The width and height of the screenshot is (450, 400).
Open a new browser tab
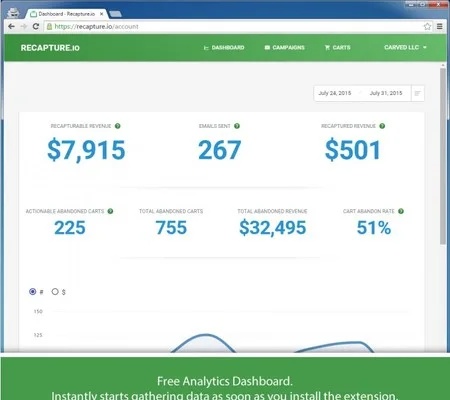(x=115, y=14)
